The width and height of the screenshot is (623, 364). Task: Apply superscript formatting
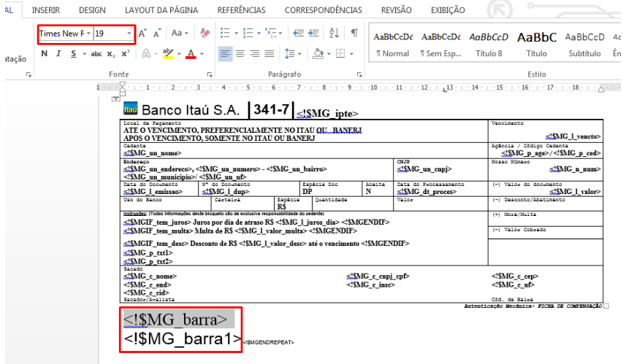126,53
